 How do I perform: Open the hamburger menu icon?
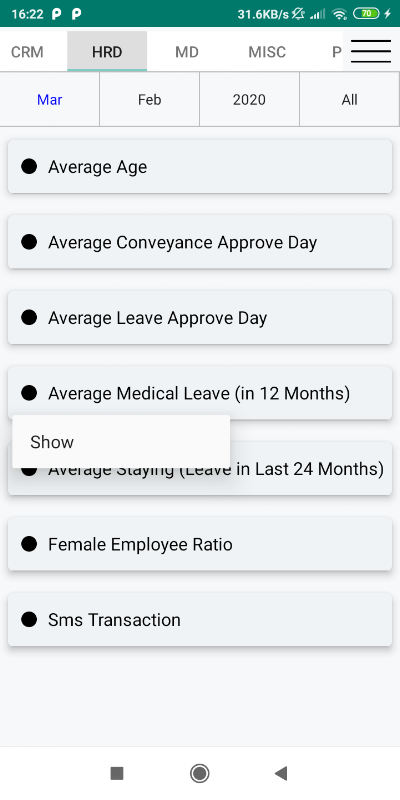click(x=371, y=51)
